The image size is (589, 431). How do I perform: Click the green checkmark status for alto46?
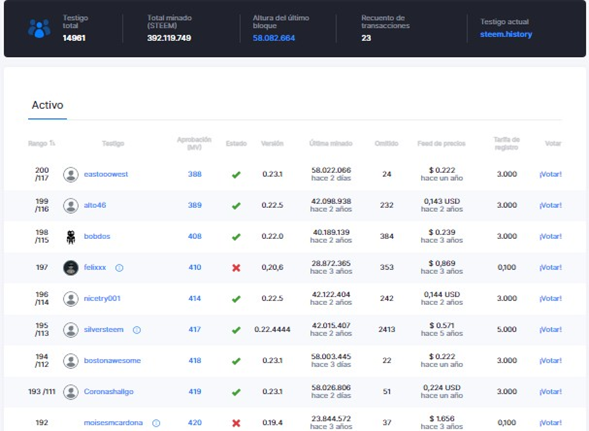pyautogui.click(x=236, y=206)
